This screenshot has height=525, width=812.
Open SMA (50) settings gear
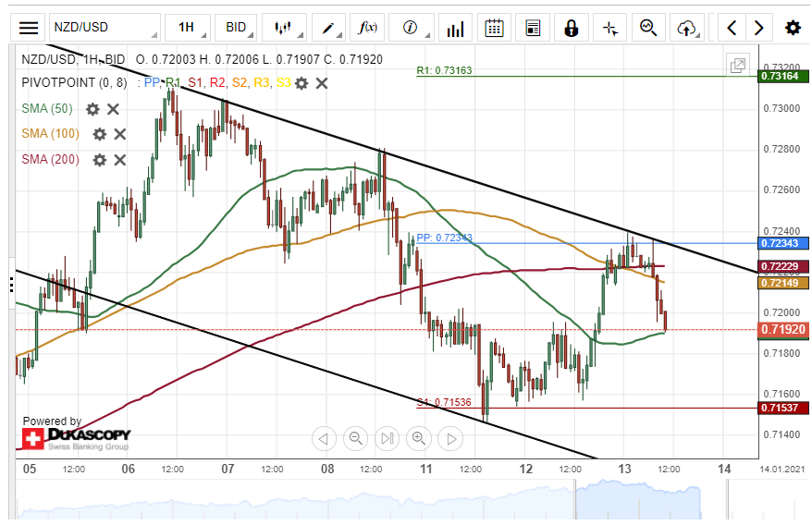(x=92, y=109)
